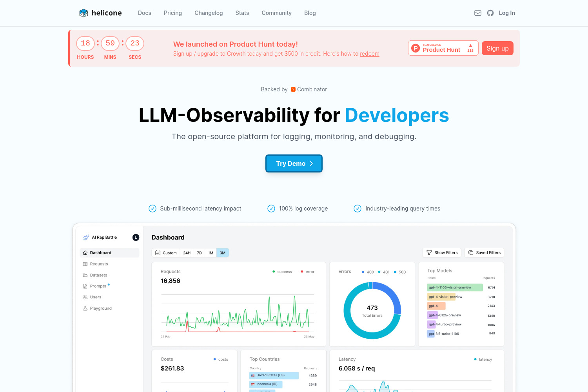Follow the redeem link in banner
Image resolution: width=588 pixels, height=392 pixels.
(370, 54)
